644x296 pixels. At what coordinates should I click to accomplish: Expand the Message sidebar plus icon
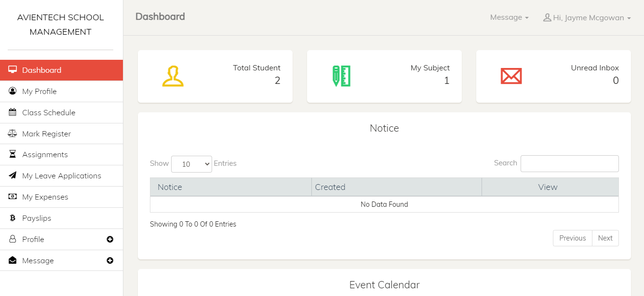point(110,260)
